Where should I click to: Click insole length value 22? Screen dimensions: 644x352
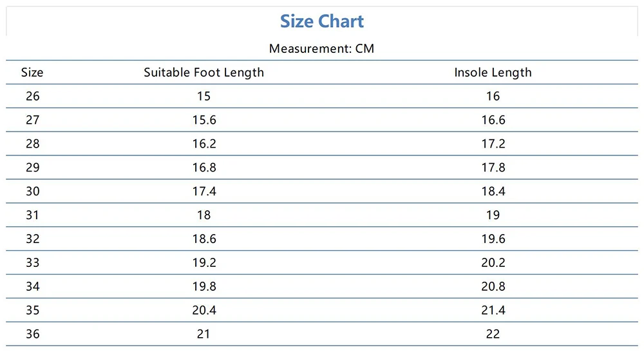493,335
